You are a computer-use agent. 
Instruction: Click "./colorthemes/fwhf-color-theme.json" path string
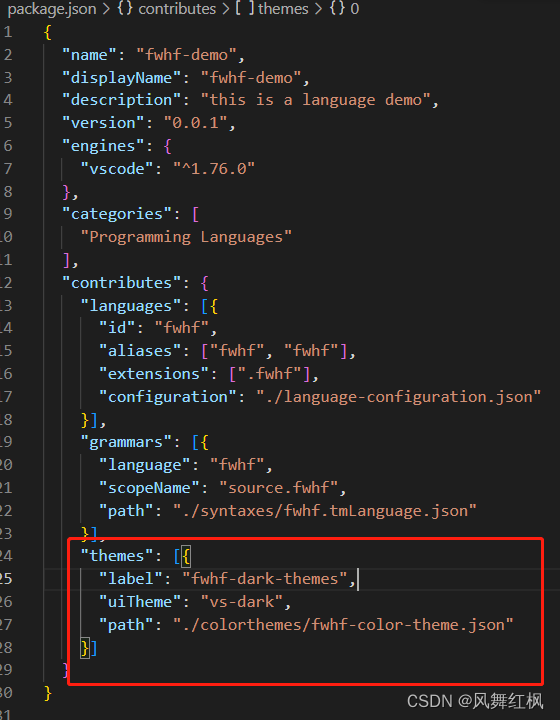tap(343, 624)
